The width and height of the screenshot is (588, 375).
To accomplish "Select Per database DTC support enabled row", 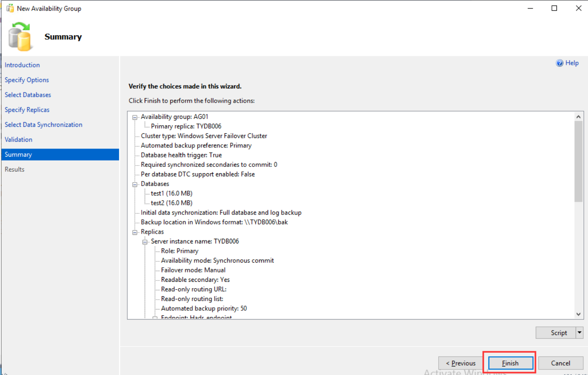I will point(198,174).
